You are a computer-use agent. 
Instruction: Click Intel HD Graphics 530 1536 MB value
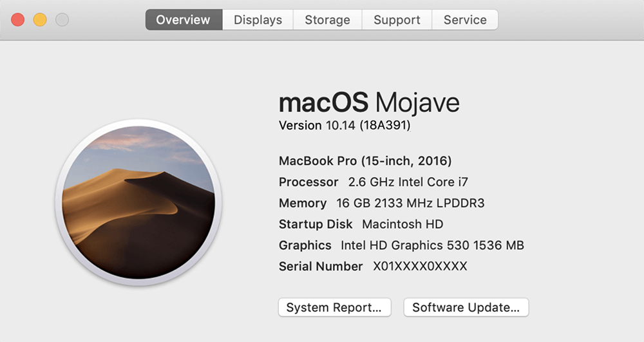[433, 245]
